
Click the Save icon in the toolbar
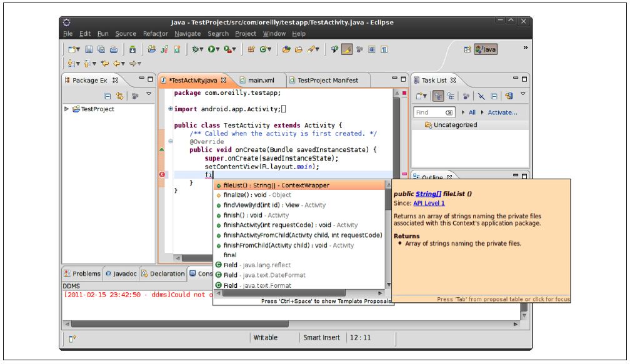(x=89, y=49)
